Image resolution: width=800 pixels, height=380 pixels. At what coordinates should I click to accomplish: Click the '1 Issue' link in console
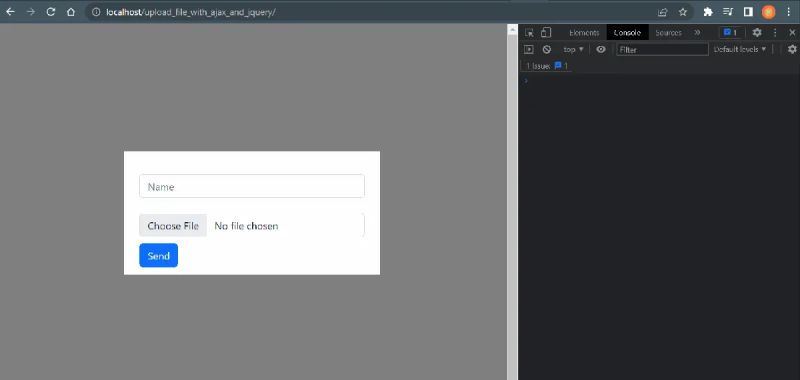pyautogui.click(x=547, y=66)
